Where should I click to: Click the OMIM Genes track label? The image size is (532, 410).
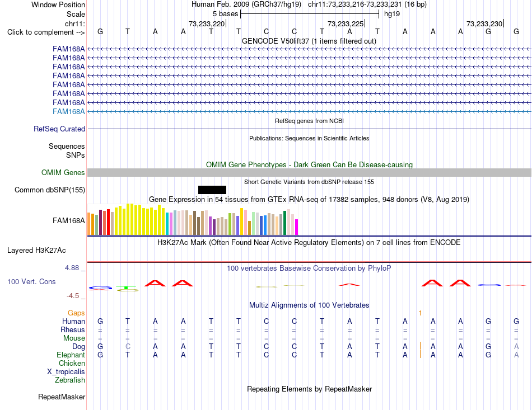pyautogui.click(x=63, y=172)
